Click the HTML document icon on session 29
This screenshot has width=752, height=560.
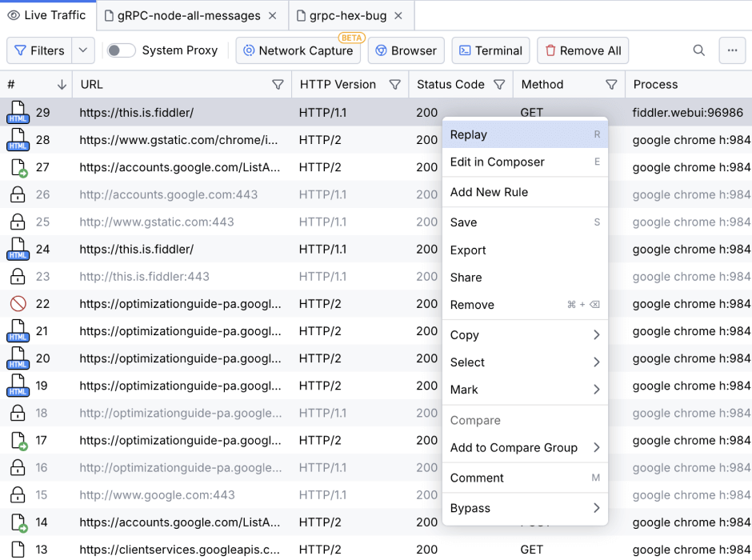pos(18,112)
